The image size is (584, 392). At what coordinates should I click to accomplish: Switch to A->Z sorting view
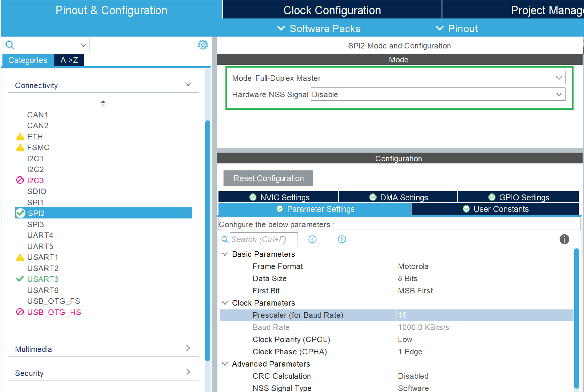pos(69,60)
